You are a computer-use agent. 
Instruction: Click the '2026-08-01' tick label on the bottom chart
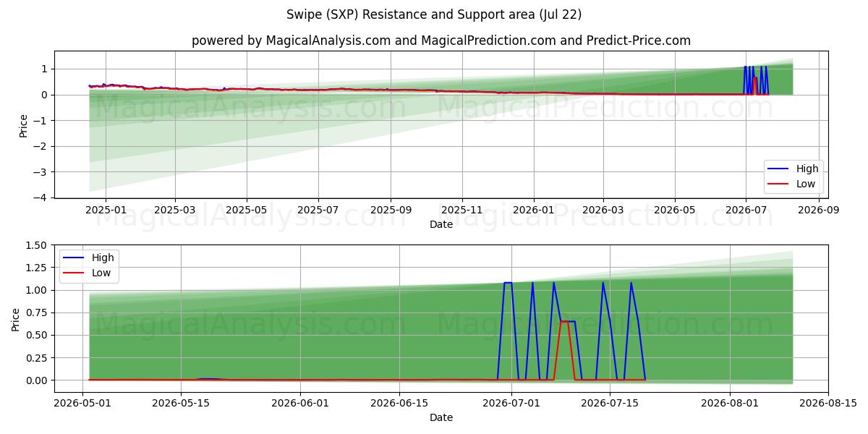pyautogui.click(x=730, y=403)
